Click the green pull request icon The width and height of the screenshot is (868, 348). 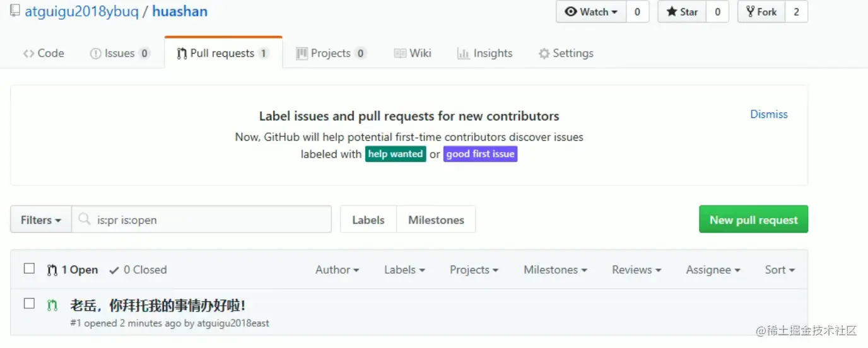(52, 306)
